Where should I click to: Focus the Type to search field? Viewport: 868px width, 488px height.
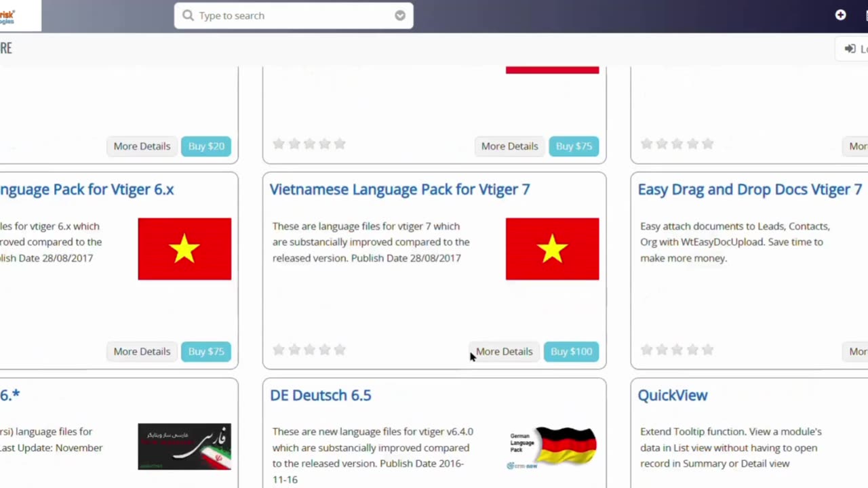click(294, 16)
